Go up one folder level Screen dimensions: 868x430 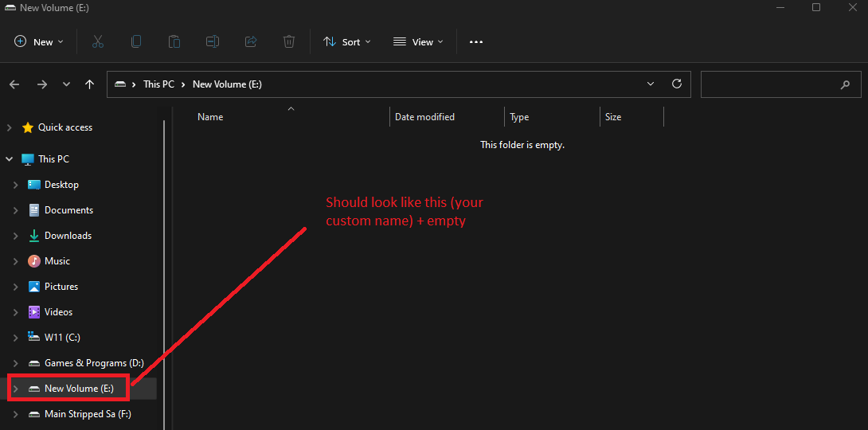90,84
